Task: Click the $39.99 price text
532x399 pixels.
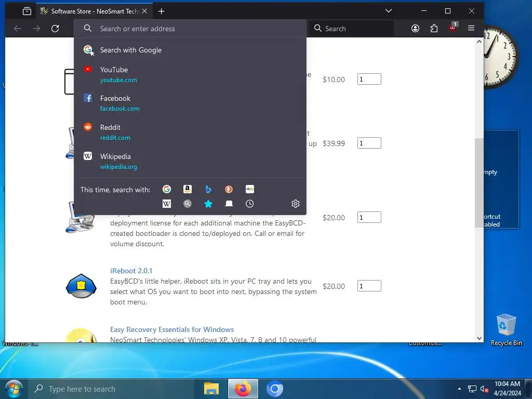Action: pyautogui.click(x=334, y=143)
